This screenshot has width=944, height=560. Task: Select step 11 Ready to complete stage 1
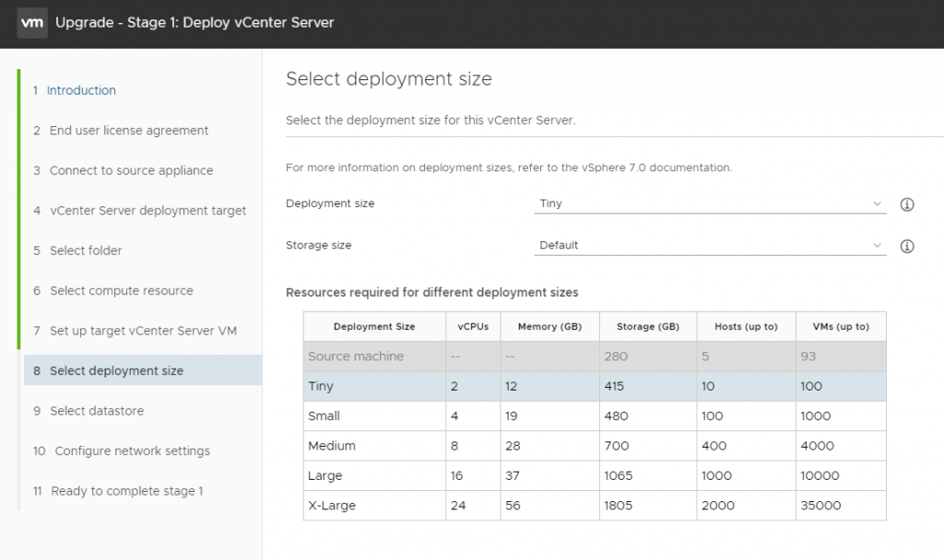click(x=118, y=491)
